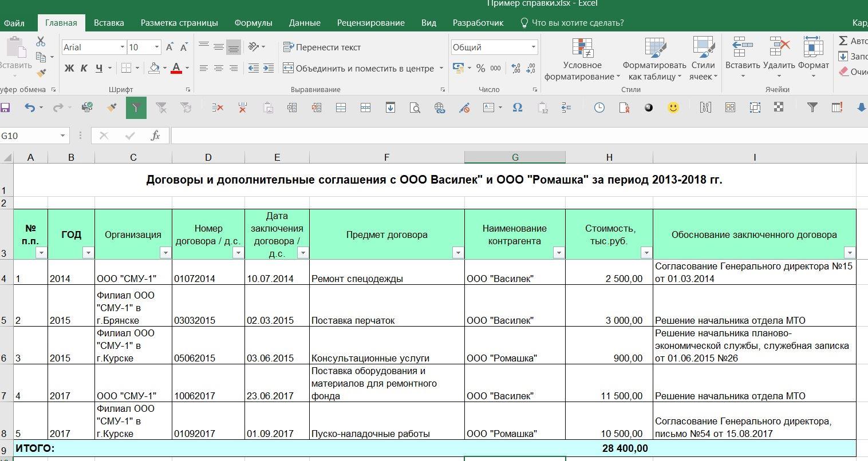The image size is (868, 461).
Task: Open the Файл menu
Action: 14,23
